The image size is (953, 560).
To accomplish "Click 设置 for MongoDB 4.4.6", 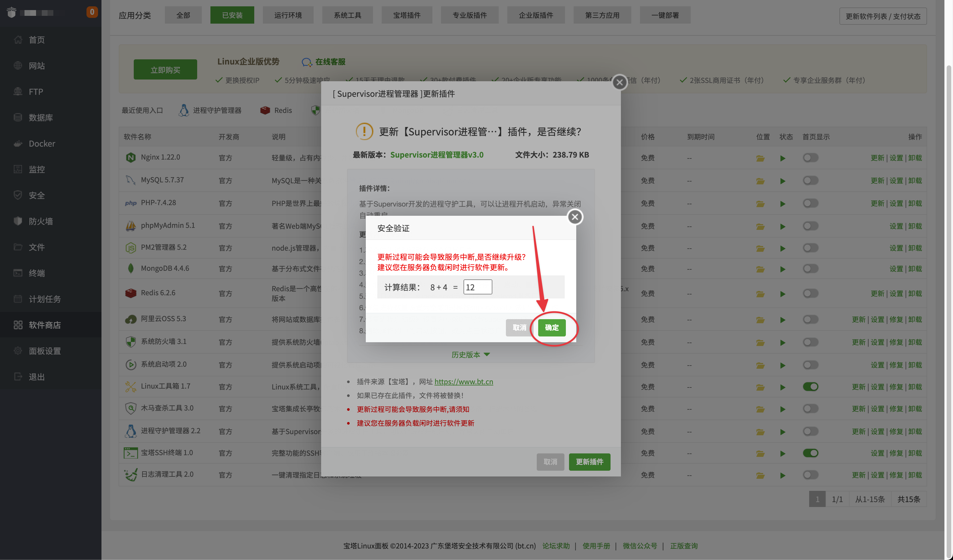I will (x=896, y=269).
